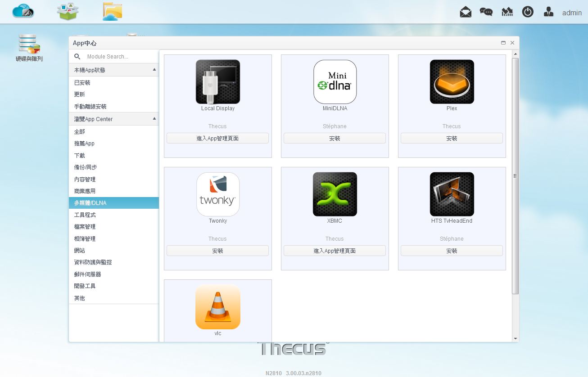588x377 pixels.
Task: Click the MiniDLNA app icon
Action: [x=335, y=82]
